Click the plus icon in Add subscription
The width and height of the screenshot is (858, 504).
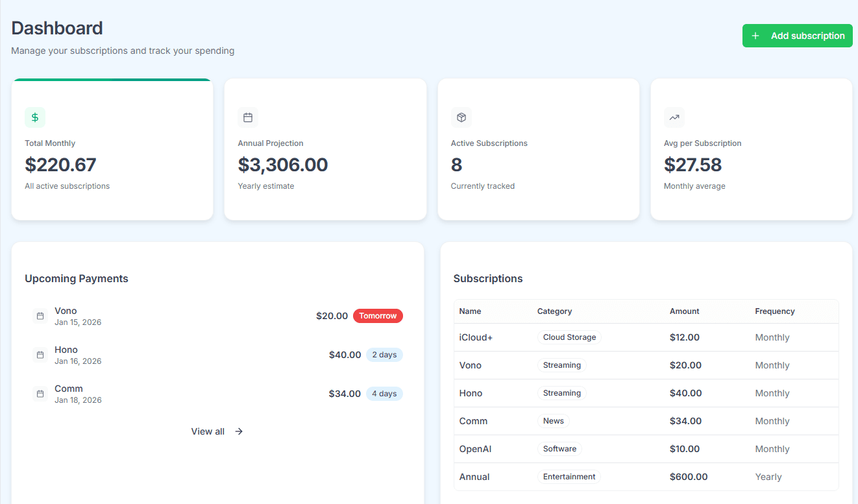pos(755,36)
